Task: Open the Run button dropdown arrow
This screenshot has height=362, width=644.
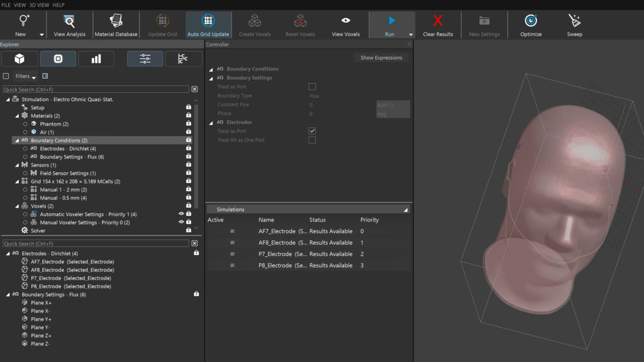Action: [410, 35]
